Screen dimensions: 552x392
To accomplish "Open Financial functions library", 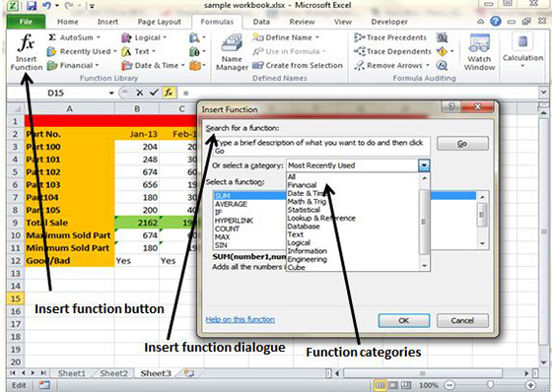I will [73, 65].
